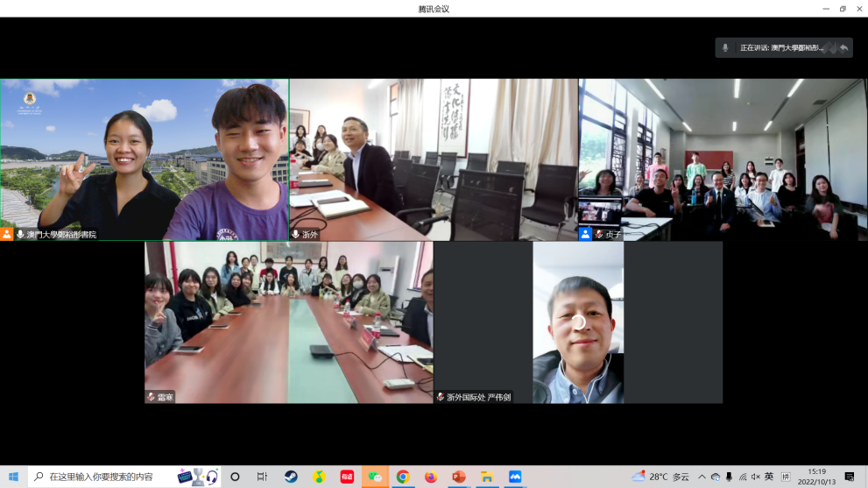Screen dimensions: 868x488
Task: Open Google Chrome from the taskbar
Action: 402,477
